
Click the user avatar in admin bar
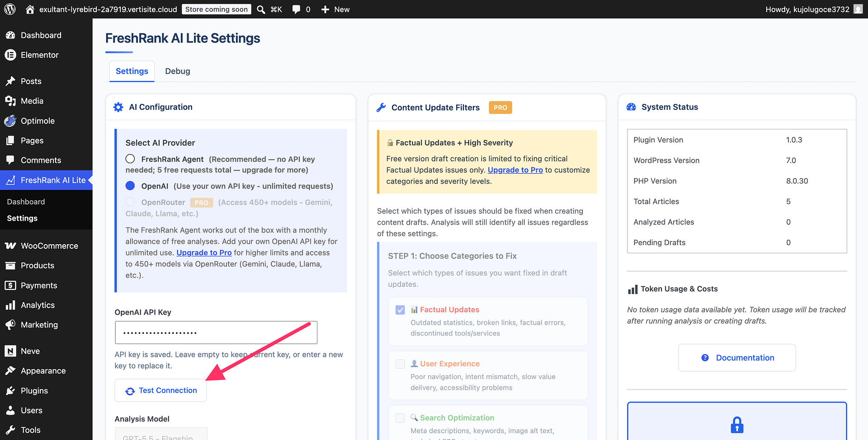[858, 9]
